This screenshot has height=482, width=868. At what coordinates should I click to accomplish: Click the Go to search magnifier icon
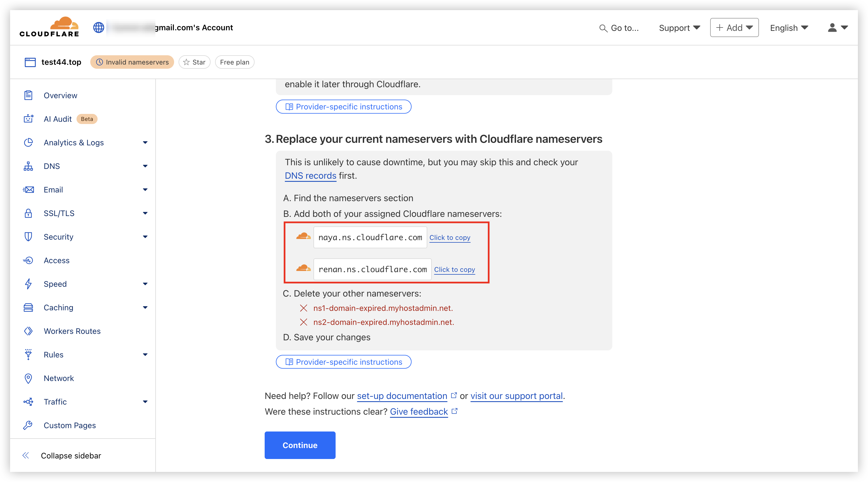click(603, 28)
